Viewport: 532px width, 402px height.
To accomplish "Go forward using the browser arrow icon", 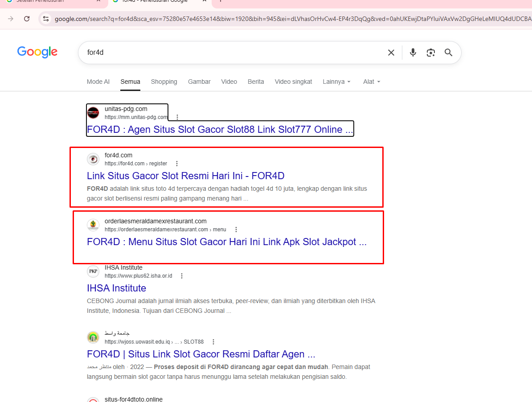I will point(11,19).
